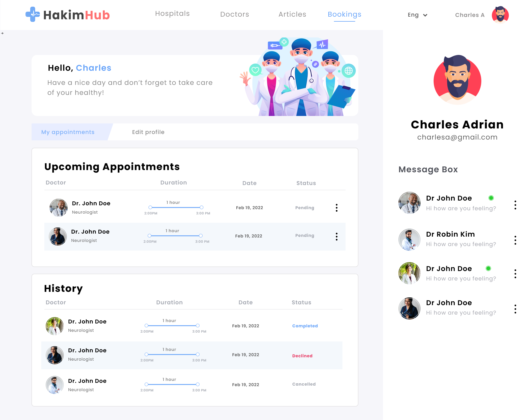532x420 pixels.
Task: Click online status dot of first message
Action: (491, 198)
